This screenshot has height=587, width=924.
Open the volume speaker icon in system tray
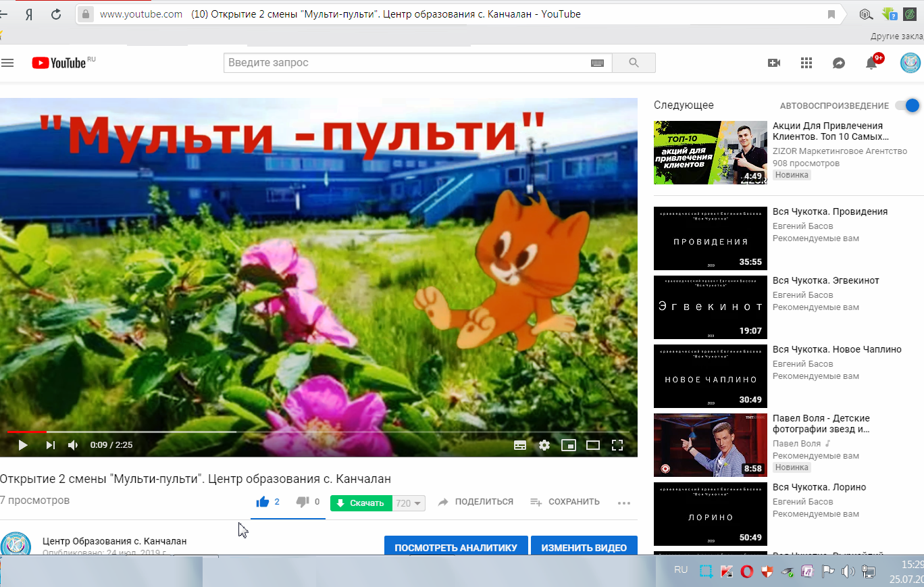pyautogui.click(x=848, y=571)
